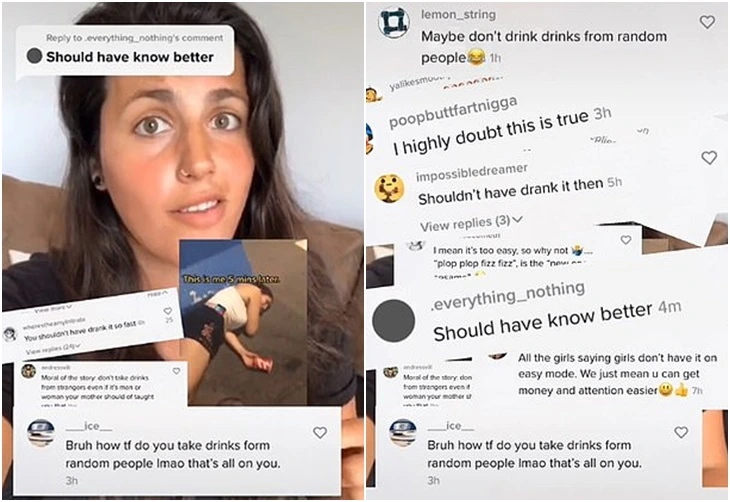Screen dimensions: 730x502
Task: Open impossibledreamer's emoji avatar
Action: tap(389, 188)
